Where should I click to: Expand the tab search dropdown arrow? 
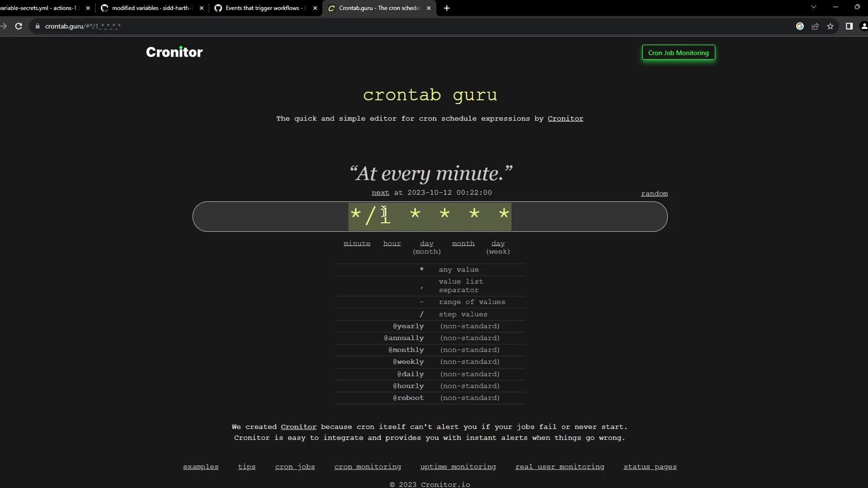tap(813, 7)
